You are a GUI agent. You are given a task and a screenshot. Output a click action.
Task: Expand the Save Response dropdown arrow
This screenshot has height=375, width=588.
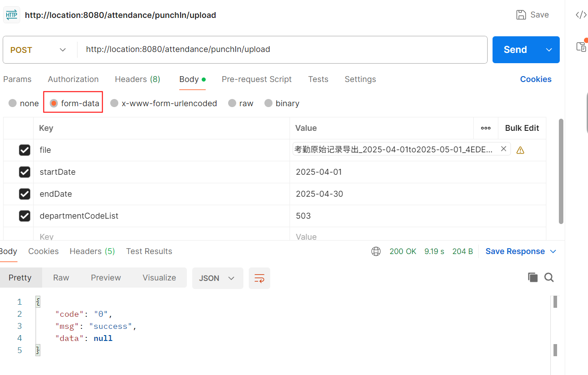tap(553, 251)
